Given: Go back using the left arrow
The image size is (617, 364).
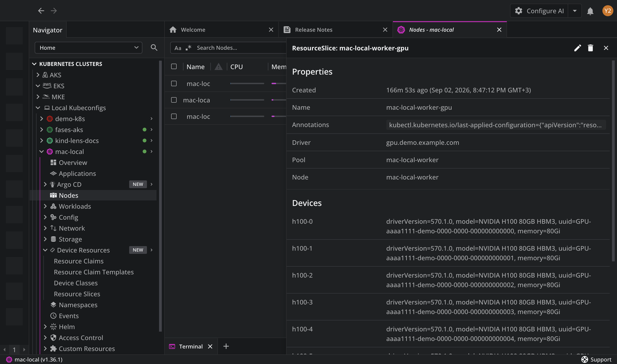Looking at the screenshot, I should [x=41, y=11].
